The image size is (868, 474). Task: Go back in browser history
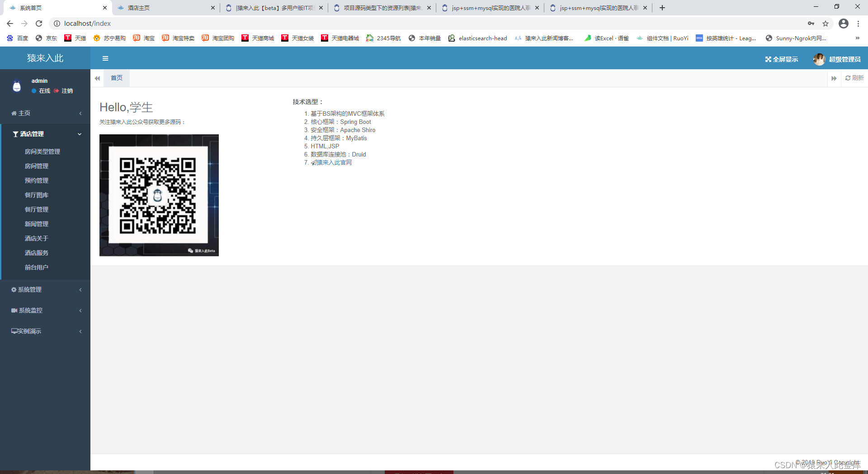[x=10, y=24]
